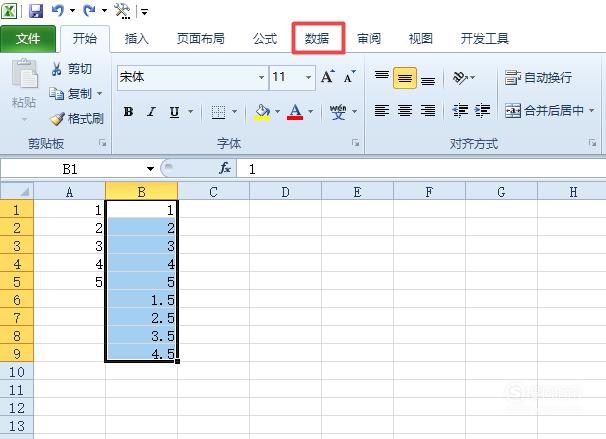Viewport: 606px width, 439px height.
Task: Switch to the 公式 tab
Action: pyautogui.click(x=265, y=39)
